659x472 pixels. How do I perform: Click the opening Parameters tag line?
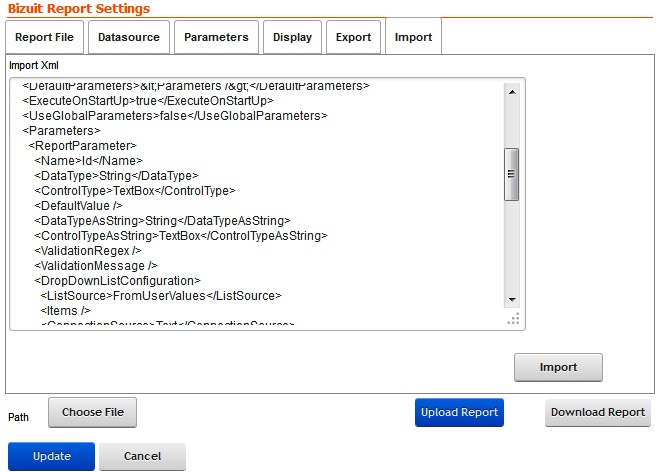(61, 131)
